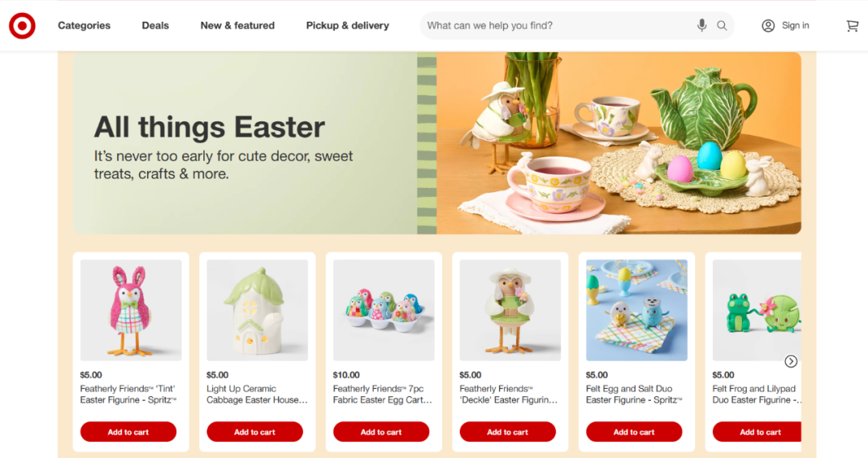Add Ceramic Cabbage Easter House to cart
The image size is (868, 458).
255,431
